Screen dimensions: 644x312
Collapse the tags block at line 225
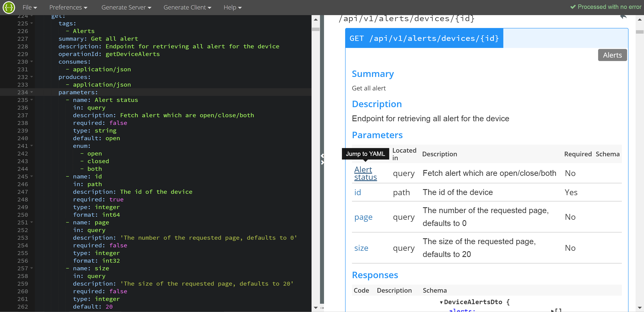point(32,23)
